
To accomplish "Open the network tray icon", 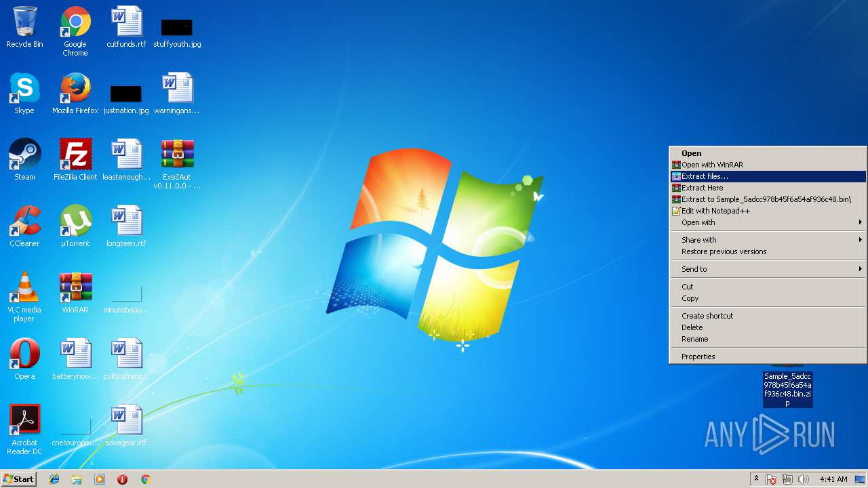I will (787, 479).
